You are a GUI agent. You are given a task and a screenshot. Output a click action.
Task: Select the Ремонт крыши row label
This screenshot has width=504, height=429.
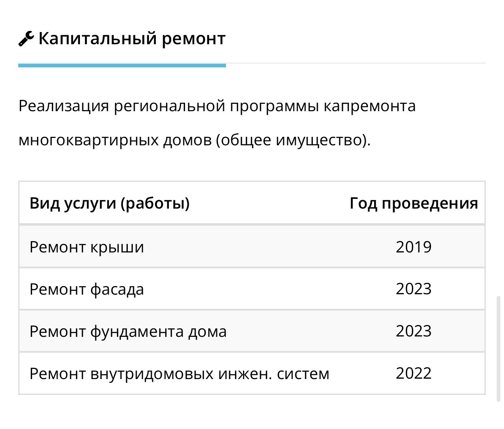click(87, 247)
